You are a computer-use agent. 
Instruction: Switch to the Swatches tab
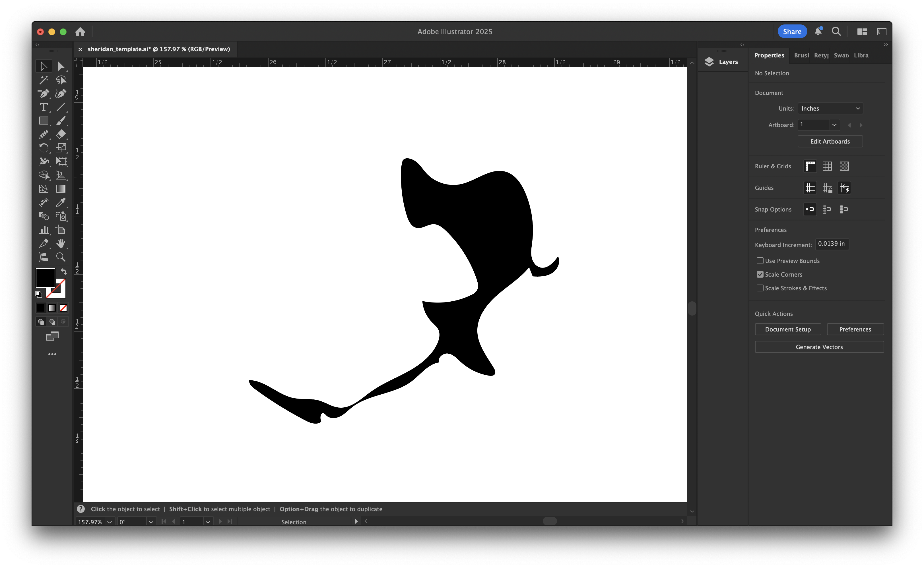(841, 55)
